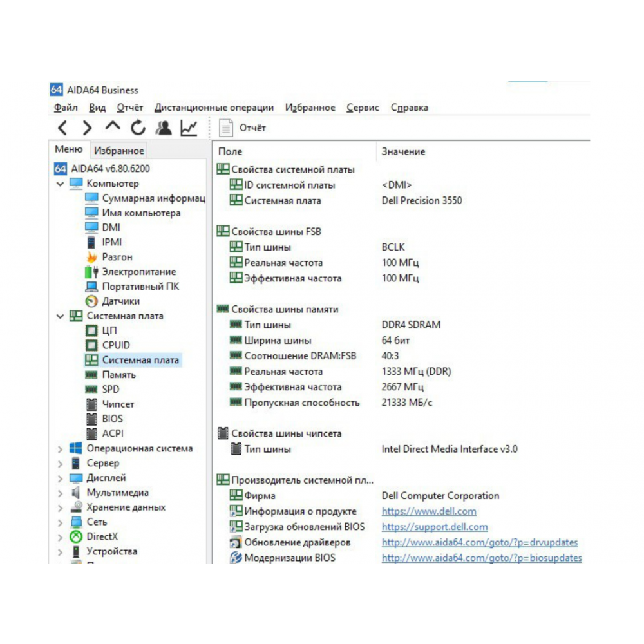The width and height of the screenshot is (644, 644).
Task: Select the Dell Precision 3550 value
Action: pos(422,201)
